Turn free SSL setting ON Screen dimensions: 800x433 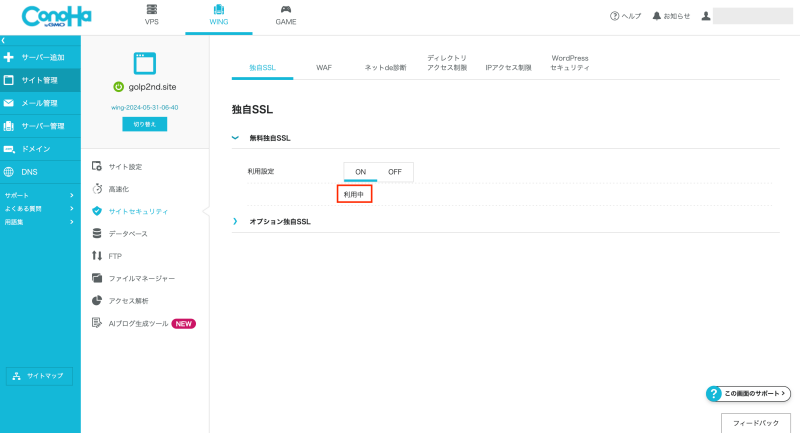click(360, 172)
